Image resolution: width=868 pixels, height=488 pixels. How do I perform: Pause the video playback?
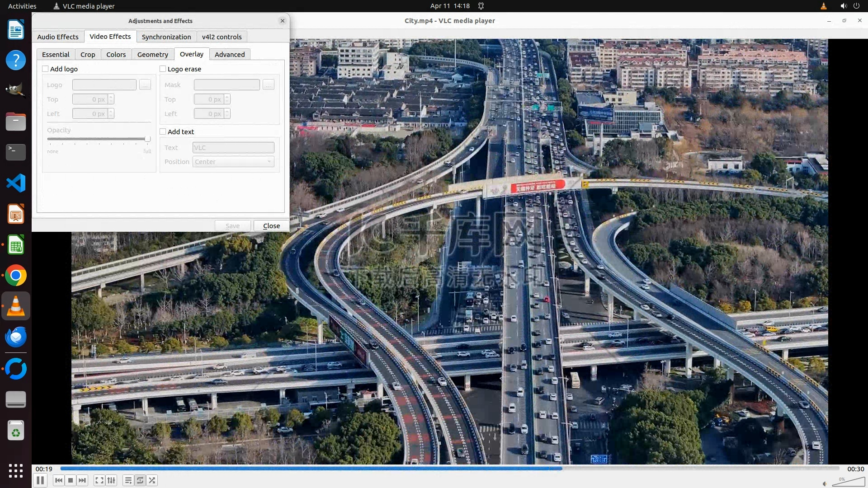pos(40,480)
